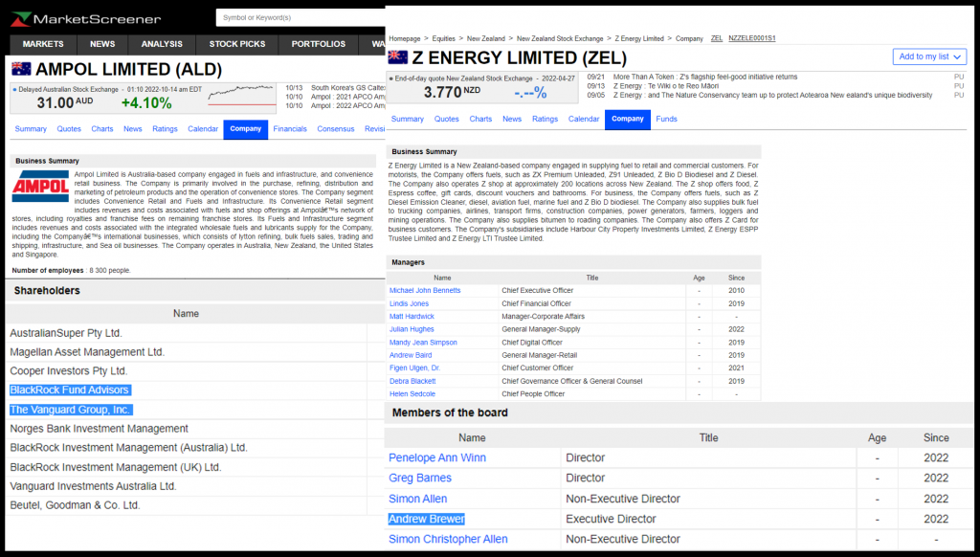Open Calendar tab on Ampol page
Screen dimensions: 980x557
click(x=203, y=129)
